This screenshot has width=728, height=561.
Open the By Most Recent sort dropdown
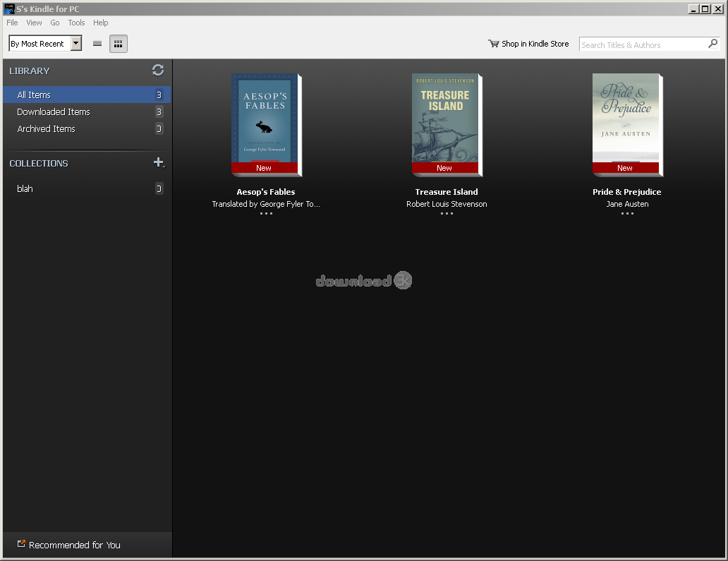click(x=45, y=44)
